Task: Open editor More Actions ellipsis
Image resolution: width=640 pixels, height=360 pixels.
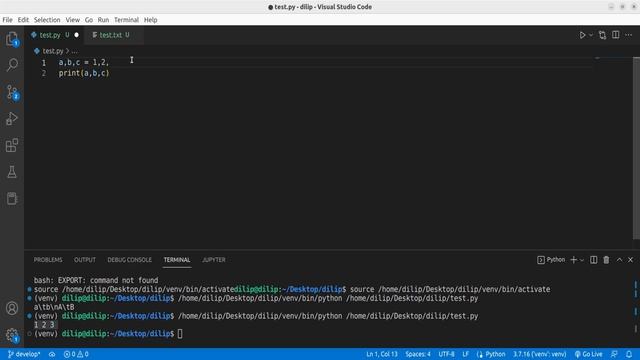Action: pos(629,35)
